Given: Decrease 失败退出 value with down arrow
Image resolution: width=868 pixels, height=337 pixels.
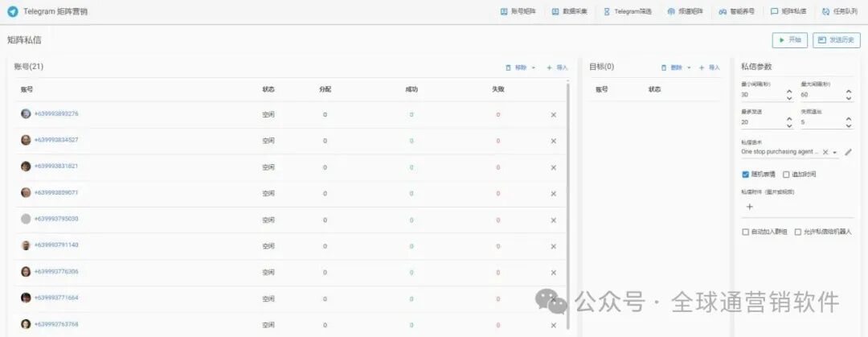Looking at the screenshot, I should pos(849,125).
